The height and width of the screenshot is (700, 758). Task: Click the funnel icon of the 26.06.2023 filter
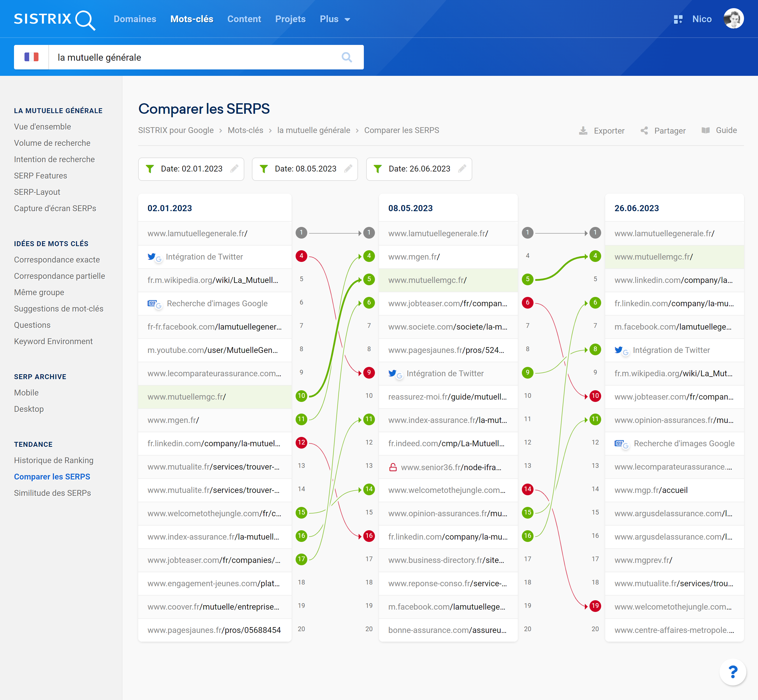[378, 169]
